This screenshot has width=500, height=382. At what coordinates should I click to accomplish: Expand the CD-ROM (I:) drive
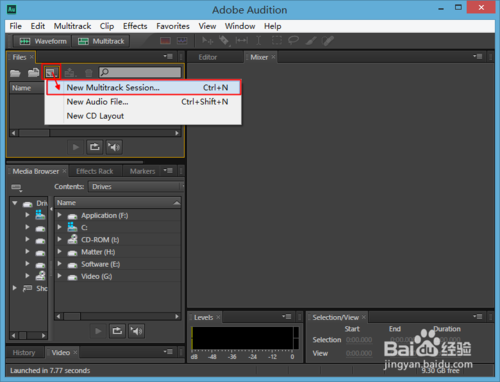click(59, 239)
